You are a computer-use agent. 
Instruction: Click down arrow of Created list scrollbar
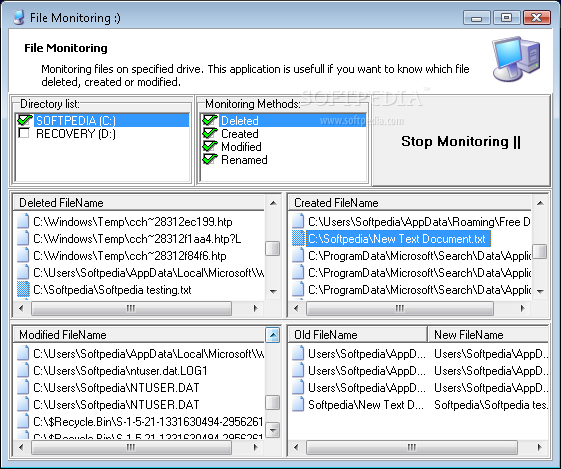coord(540,291)
